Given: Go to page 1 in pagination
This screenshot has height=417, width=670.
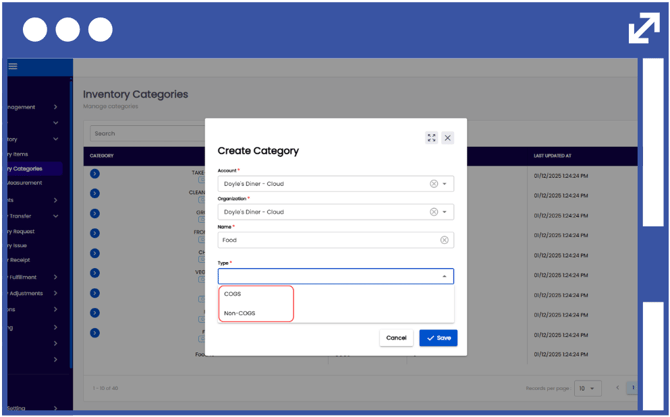Looking at the screenshot, I should pyautogui.click(x=617, y=388).
